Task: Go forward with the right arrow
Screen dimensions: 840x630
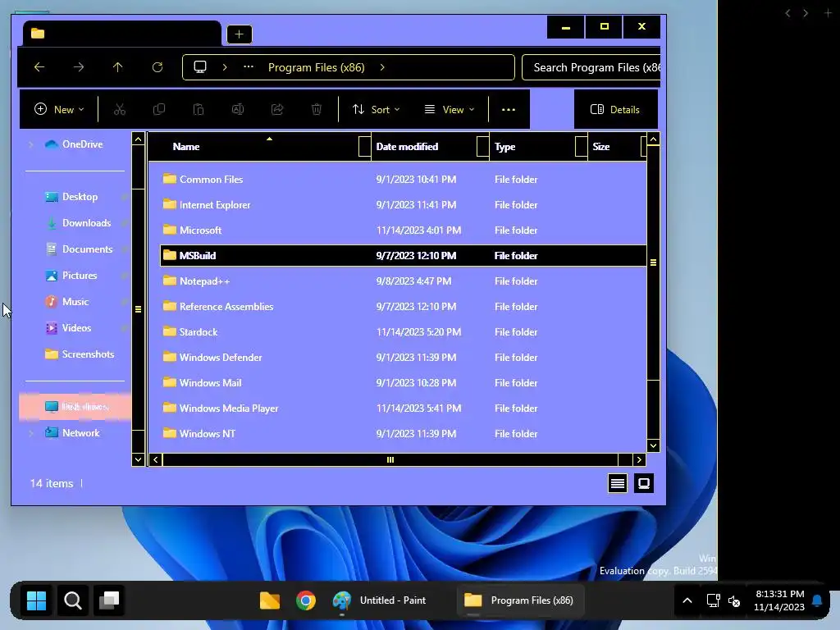Action: (79, 67)
